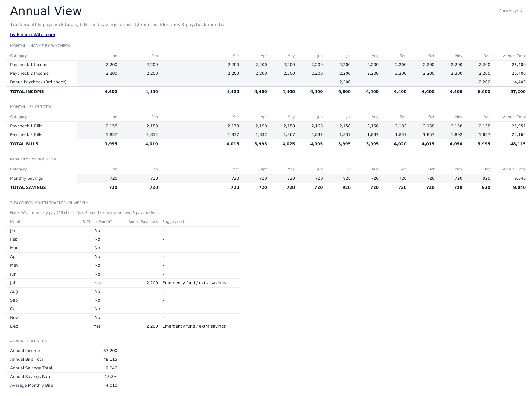Viewport: 532px width, 396px height.
Task: Click Sep total bills value 4,020
Action: point(400,144)
